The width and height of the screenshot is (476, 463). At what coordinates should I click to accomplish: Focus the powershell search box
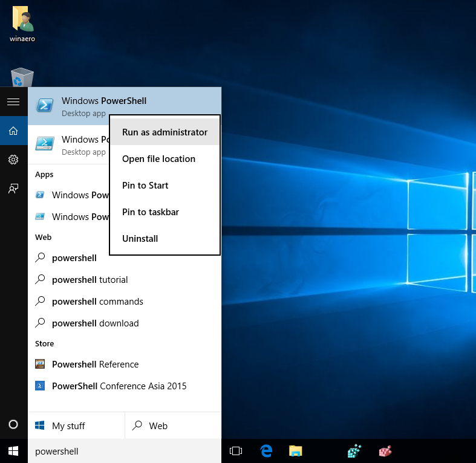[x=125, y=451]
